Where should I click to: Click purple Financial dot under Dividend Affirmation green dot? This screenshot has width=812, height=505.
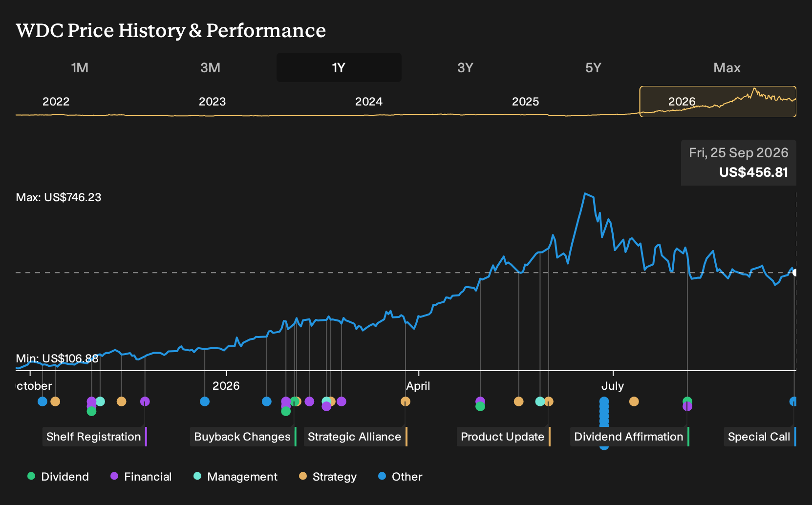(x=687, y=407)
